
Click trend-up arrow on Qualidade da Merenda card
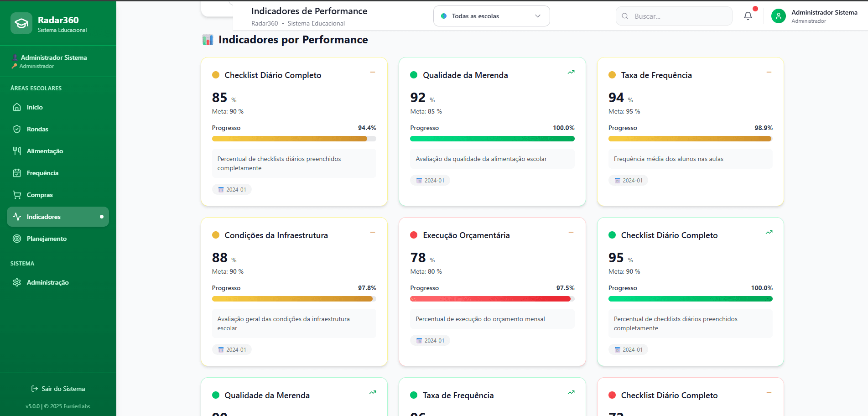pos(571,72)
